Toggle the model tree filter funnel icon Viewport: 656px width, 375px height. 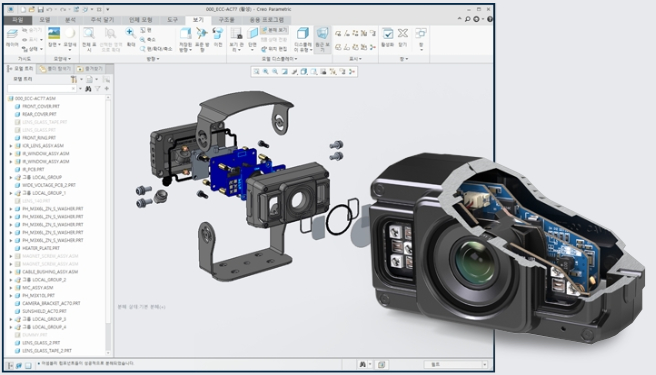pos(97,89)
